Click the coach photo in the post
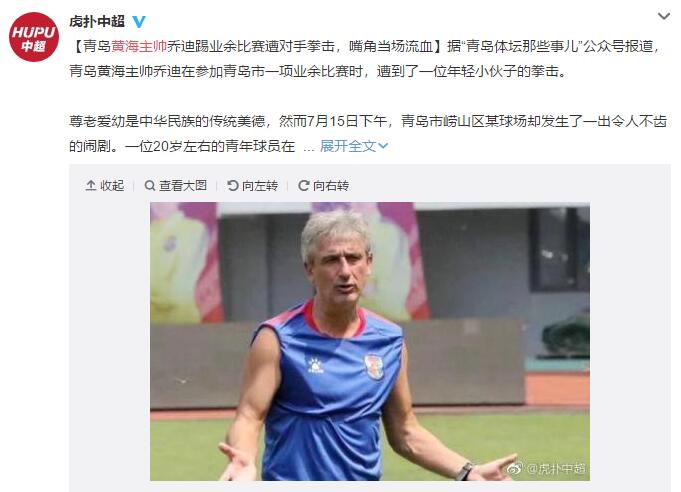Viewport: 681px width, 492px height. pos(370,341)
